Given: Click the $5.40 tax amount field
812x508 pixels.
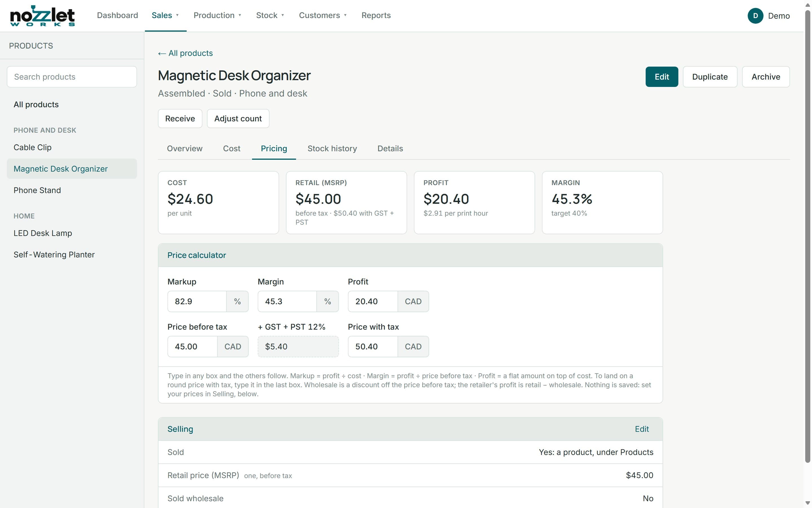Looking at the screenshot, I should (298, 346).
